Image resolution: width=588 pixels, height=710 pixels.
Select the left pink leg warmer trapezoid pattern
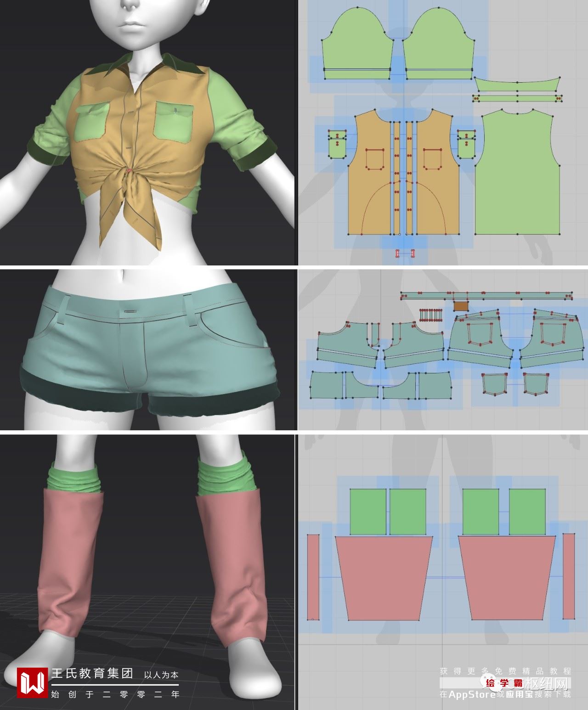(384, 578)
